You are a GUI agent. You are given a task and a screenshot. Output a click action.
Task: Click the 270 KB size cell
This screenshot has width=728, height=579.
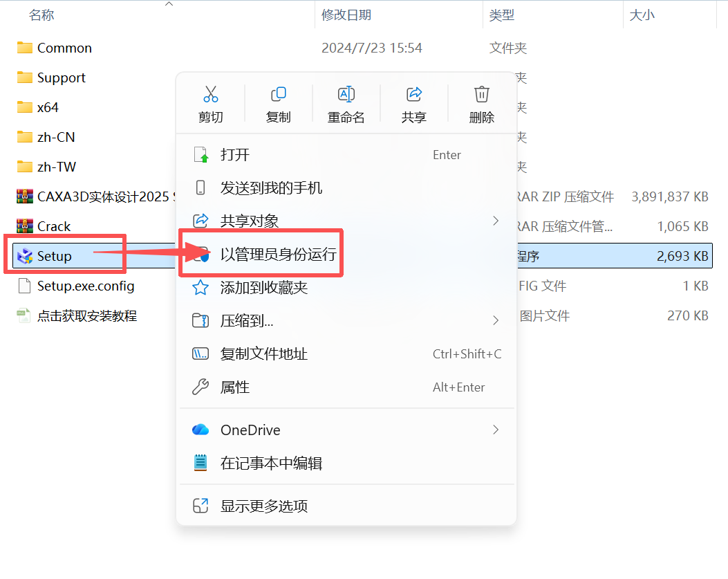[x=688, y=315]
